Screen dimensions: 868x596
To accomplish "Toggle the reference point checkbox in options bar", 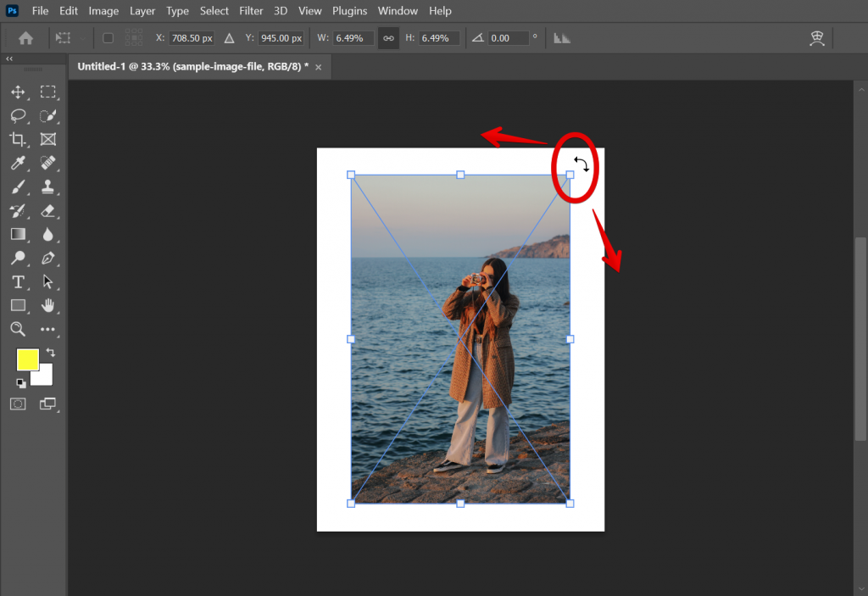I will coord(108,37).
